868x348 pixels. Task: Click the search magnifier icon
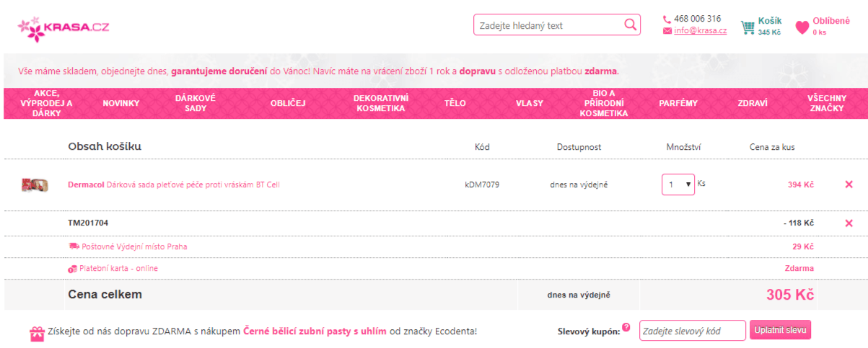coord(630,25)
